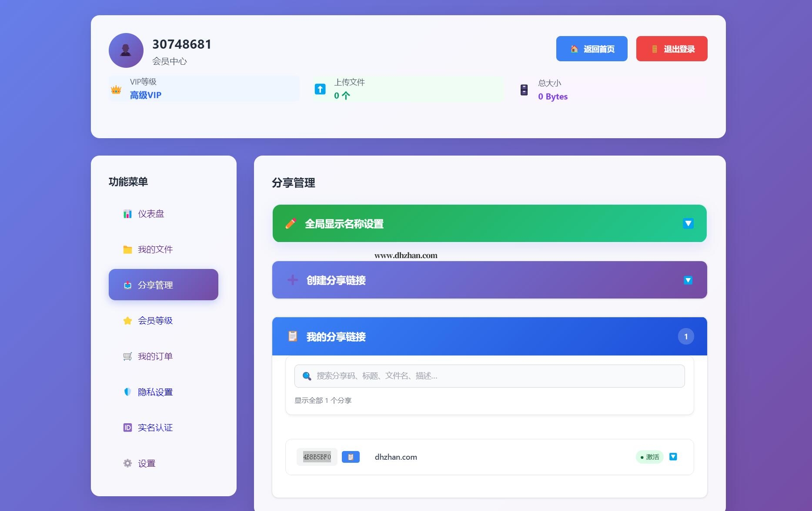The image size is (812, 511).
Task: Click the copy icon next to share code 4BBB5BF0
Action: point(351,457)
